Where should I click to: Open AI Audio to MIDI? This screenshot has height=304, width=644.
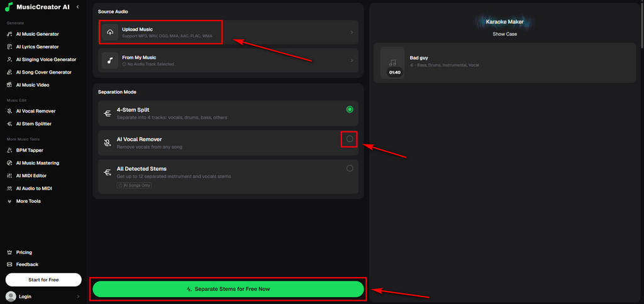pyautogui.click(x=34, y=188)
